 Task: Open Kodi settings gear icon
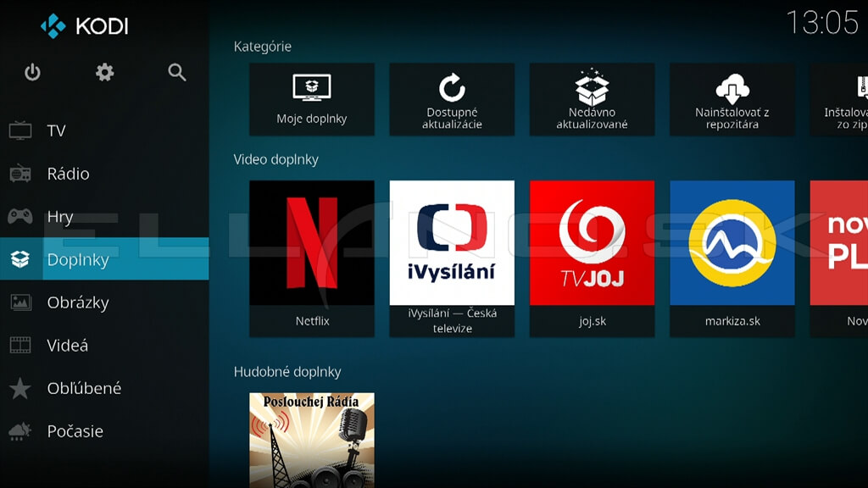pyautogui.click(x=104, y=72)
